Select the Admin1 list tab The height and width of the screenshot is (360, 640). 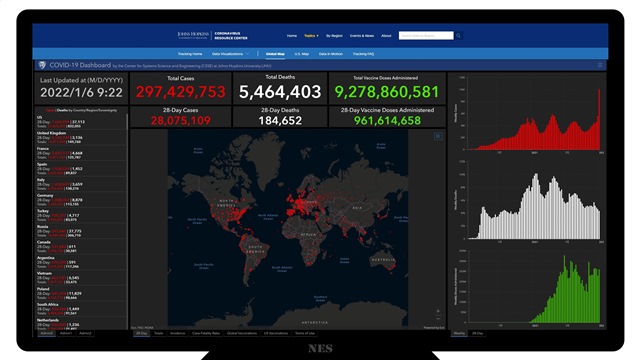coord(66,333)
